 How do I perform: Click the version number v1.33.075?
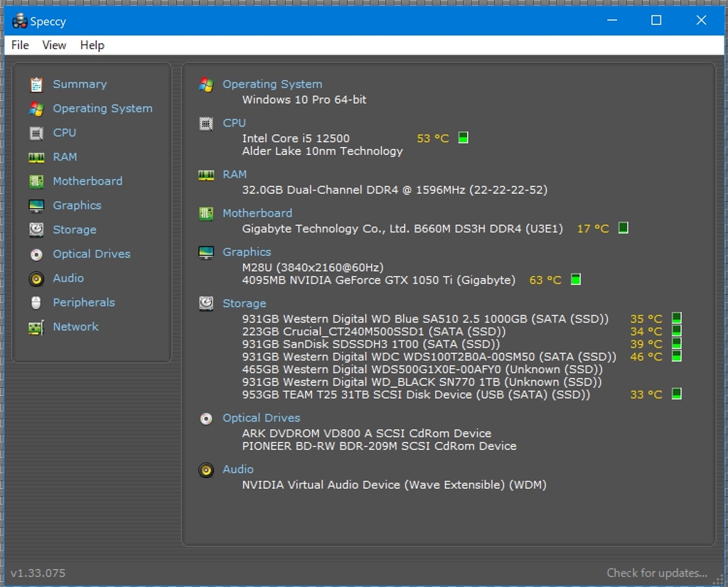click(38, 573)
